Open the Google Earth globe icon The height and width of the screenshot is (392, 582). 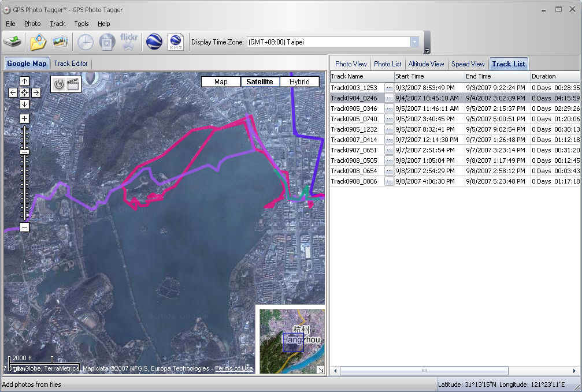tap(154, 42)
